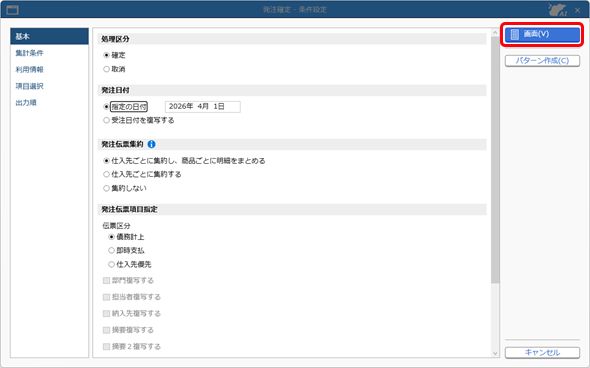Viewport: 590px width, 368px height.
Task: Toggle the 摘要２複写する checkbox
Action: click(x=106, y=347)
